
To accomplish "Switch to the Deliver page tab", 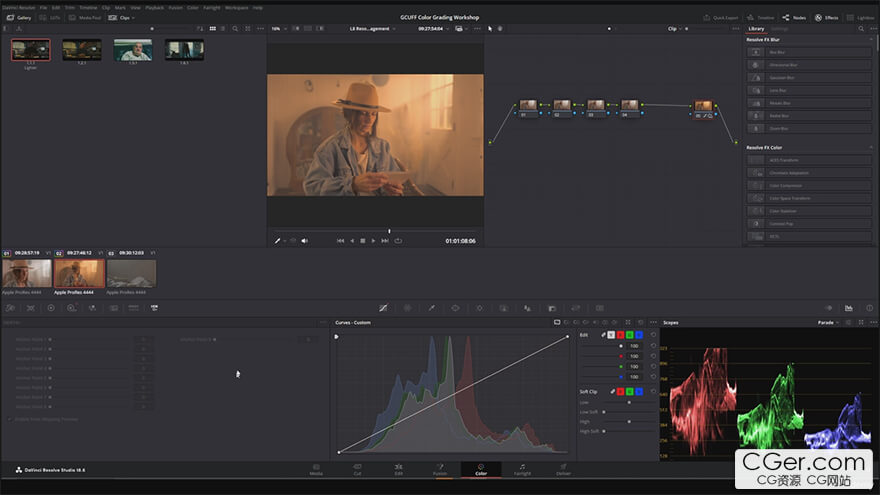I will (x=563, y=470).
